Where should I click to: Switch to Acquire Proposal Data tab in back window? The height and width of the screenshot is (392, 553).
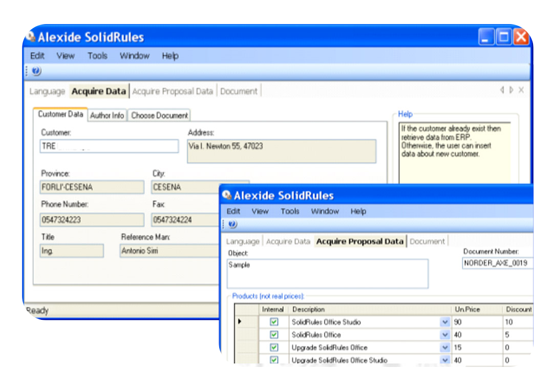pyautogui.click(x=173, y=91)
